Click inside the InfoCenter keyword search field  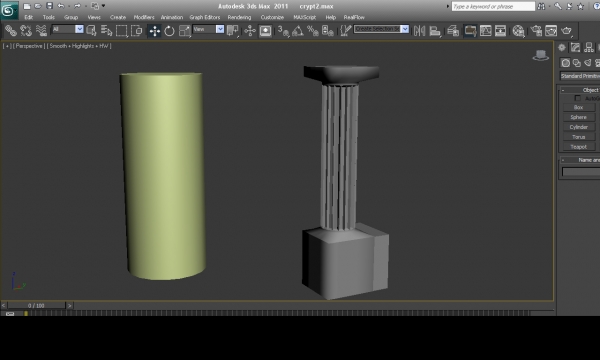[493, 7]
